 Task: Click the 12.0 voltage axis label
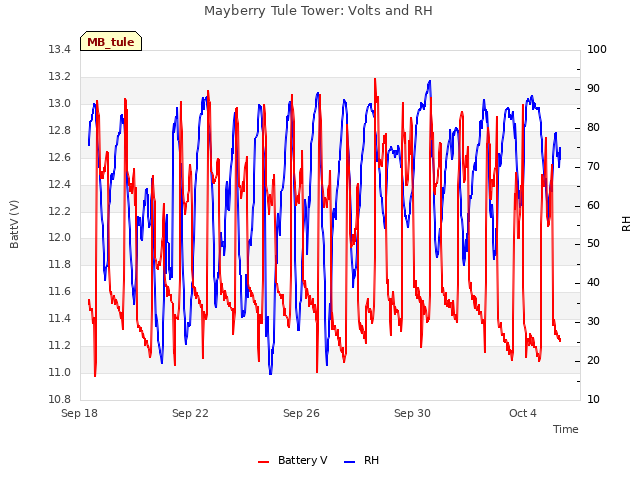pyautogui.click(x=60, y=238)
